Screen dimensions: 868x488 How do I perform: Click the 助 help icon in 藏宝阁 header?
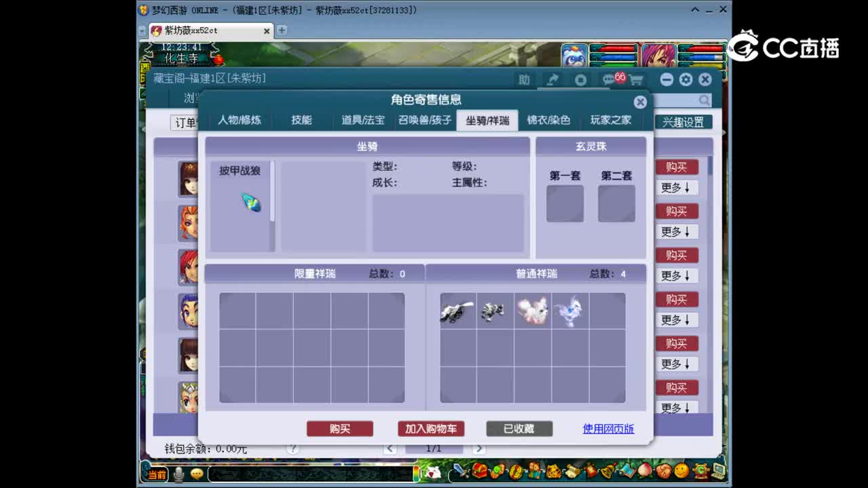(x=524, y=80)
